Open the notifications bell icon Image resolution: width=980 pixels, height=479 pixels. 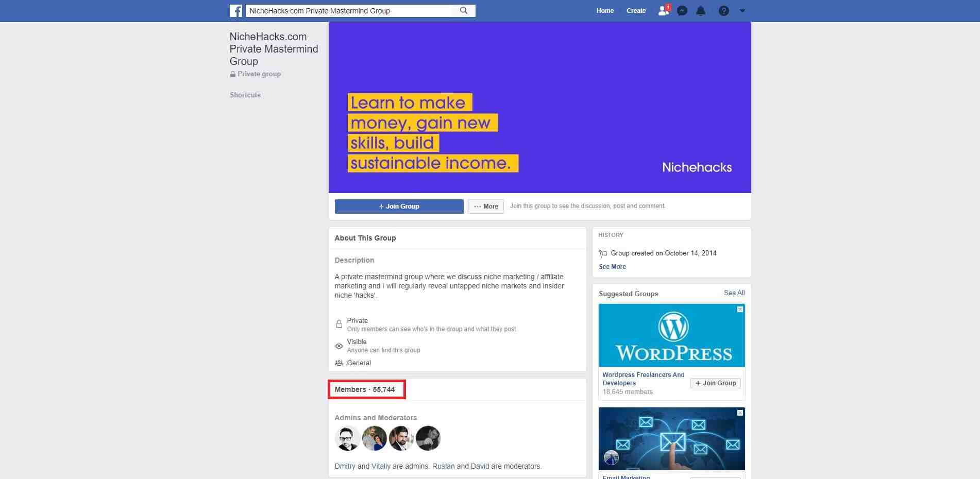pos(701,11)
